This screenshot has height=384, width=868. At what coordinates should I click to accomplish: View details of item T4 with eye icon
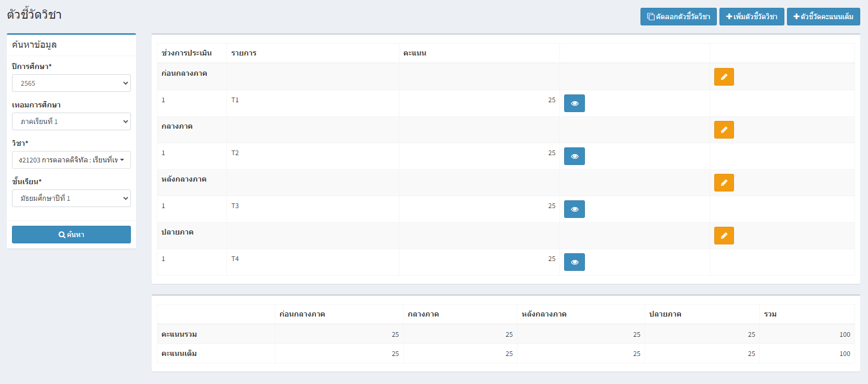574,262
